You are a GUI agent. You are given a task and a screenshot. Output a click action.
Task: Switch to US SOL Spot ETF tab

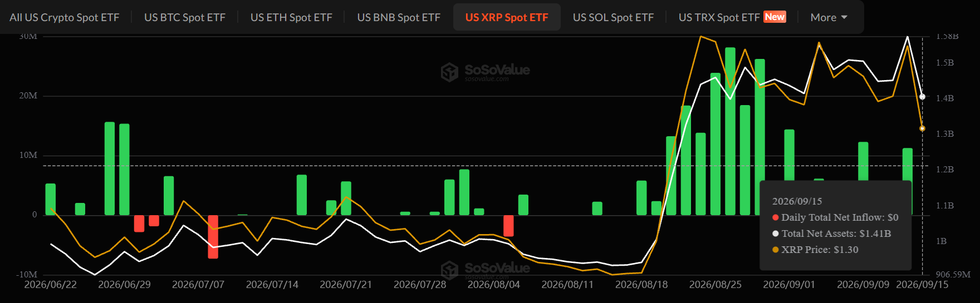pos(613,17)
